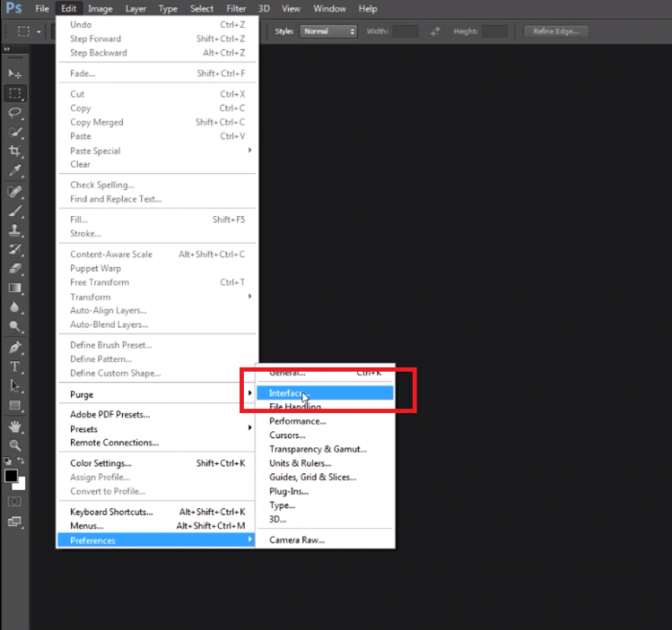Select the Pen tool
This screenshot has width=672, height=630.
[x=14, y=348]
